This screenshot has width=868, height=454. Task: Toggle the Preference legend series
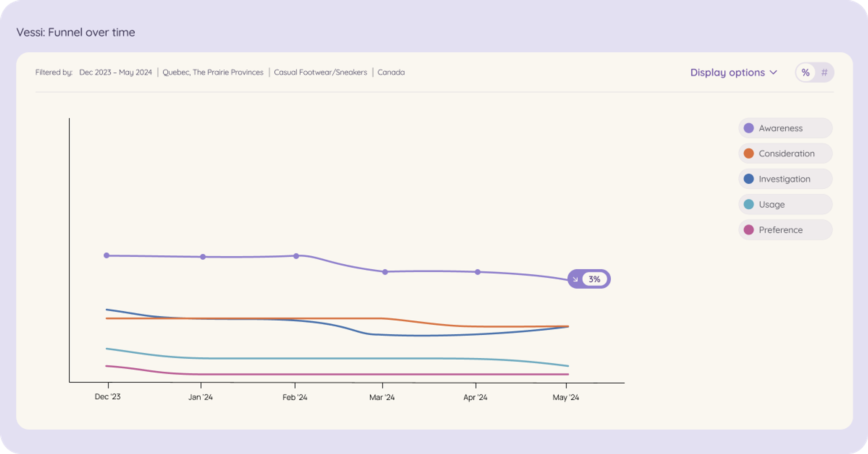click(785, 229)
